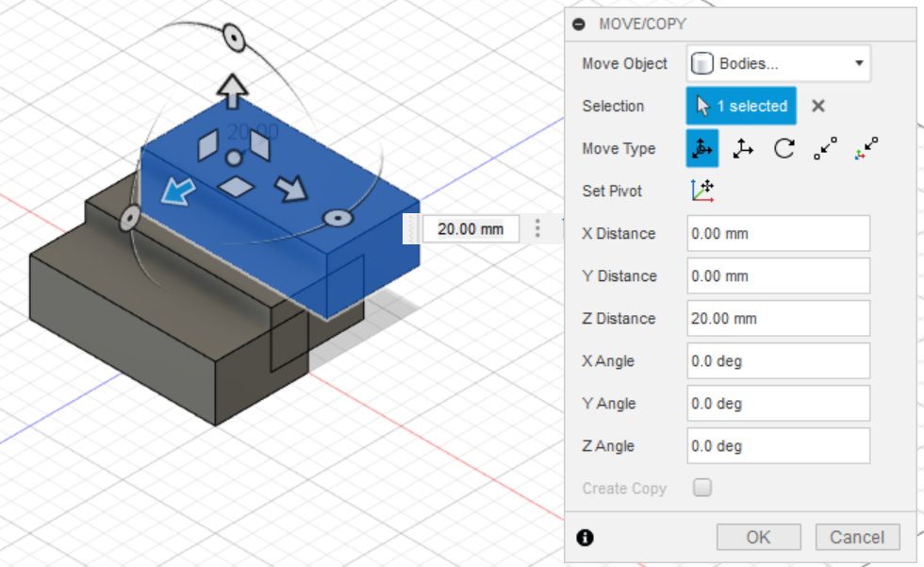The width and height of the screenshot is (924, 567).
Task: Focus the X Angle input field
Action: pyautogui.click(x=778, y=360)
